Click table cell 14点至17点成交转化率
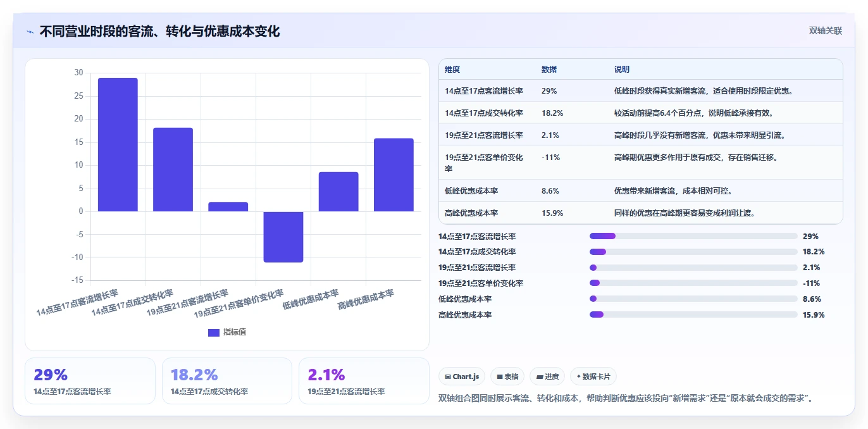The width and height of the screenshot is (868, 429). (x=484, y=113)
